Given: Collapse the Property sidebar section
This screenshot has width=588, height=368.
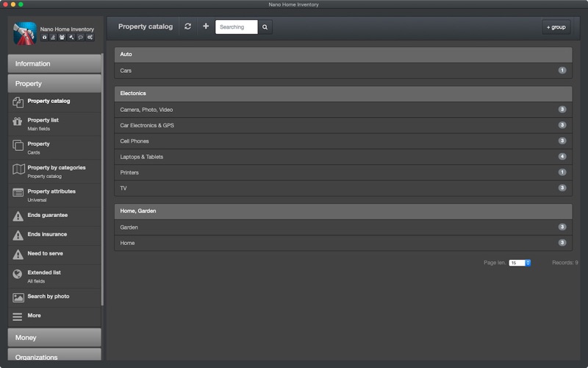Looking at the screenshot, I should click(54, 83).
